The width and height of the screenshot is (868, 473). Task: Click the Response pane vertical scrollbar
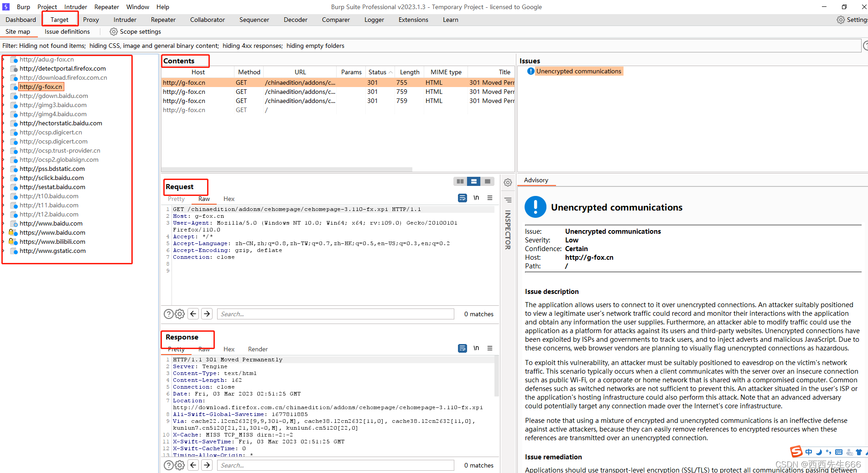pos(496,376)
